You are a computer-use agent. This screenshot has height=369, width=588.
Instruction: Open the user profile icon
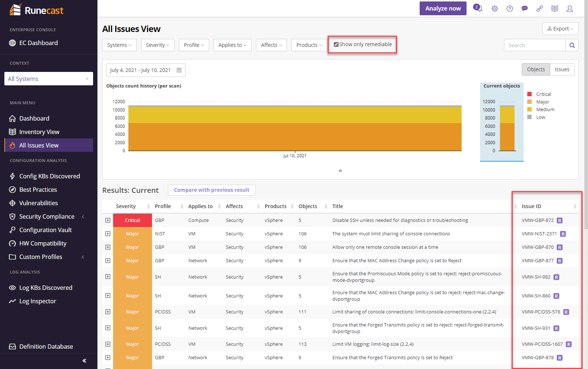(x=569, y=8)
